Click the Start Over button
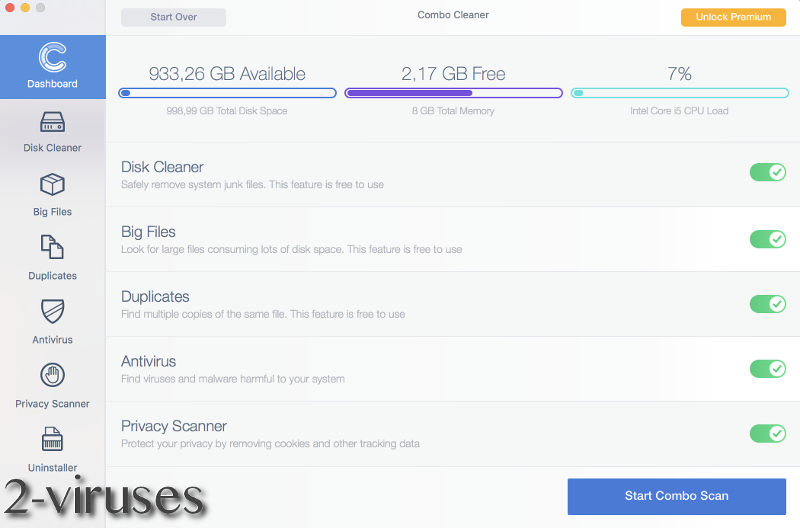This screenshot has height=528, width=800. click(173, 18)
